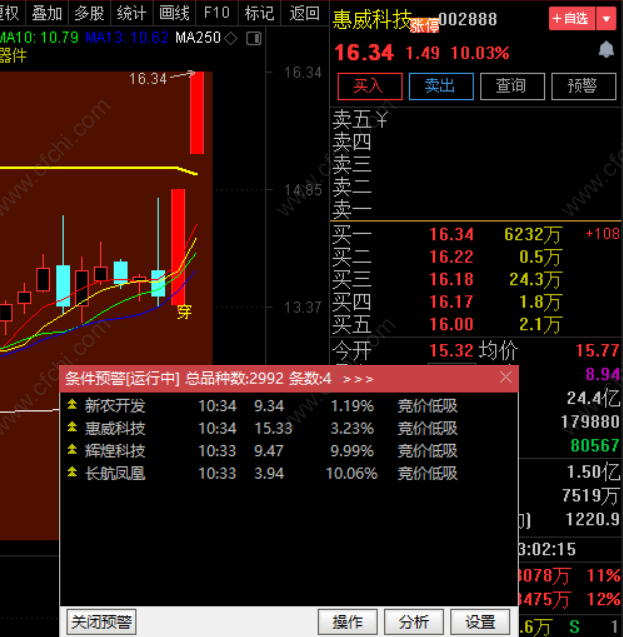
Task: Click the MA250 indicator label
Action: click(x=198, y=38)
